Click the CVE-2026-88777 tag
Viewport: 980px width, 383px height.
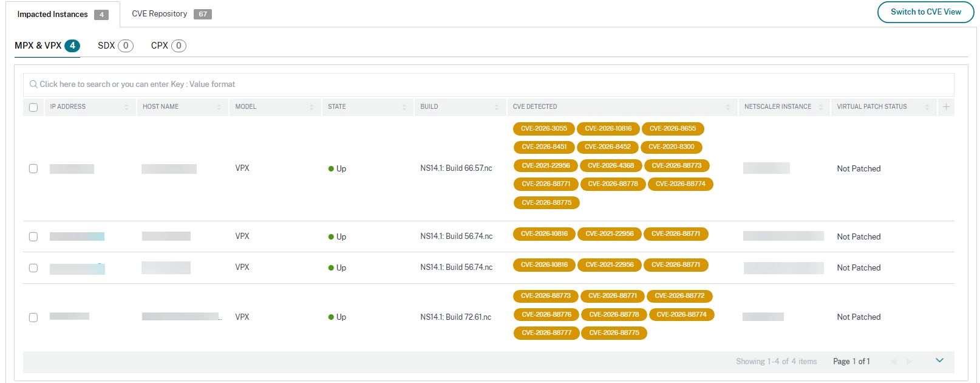click(x=546, y=333)
